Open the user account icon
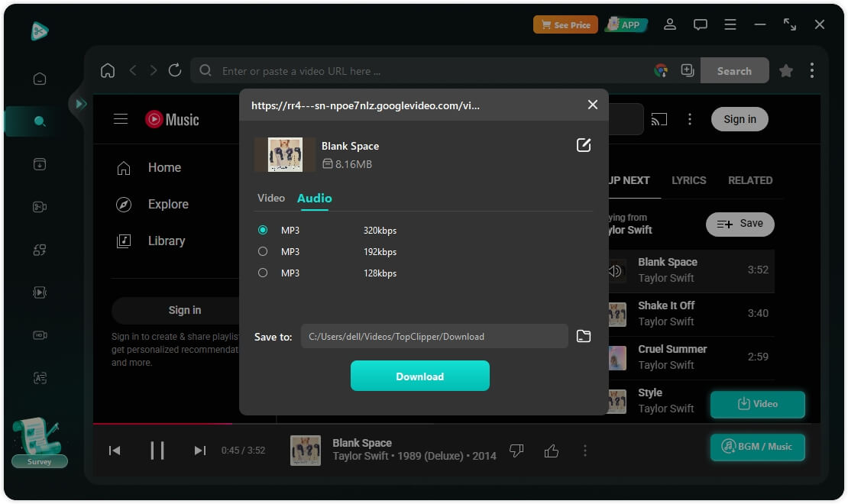The image size is (848, 504). [669, 24]
